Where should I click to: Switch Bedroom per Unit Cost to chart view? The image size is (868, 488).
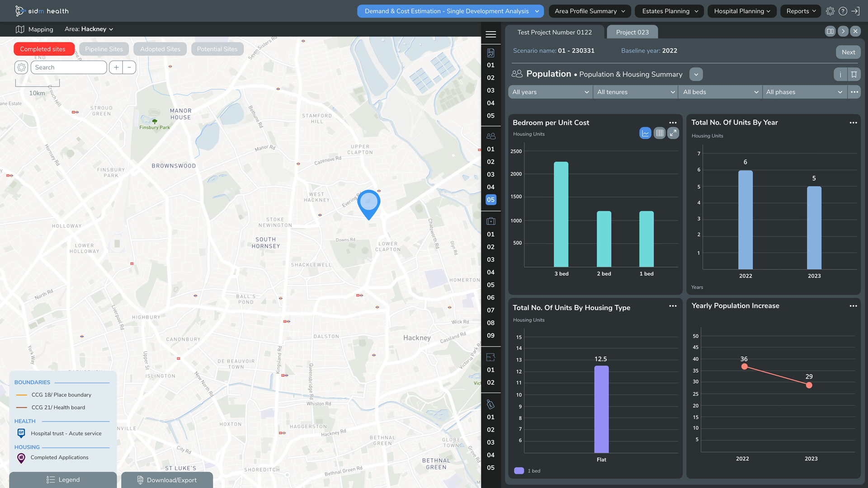pos(645,133)
